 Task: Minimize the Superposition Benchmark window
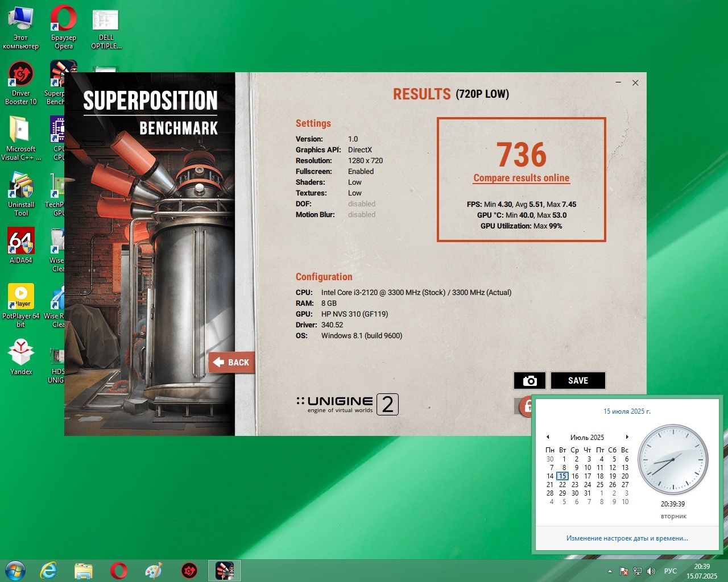click(618, 83)
